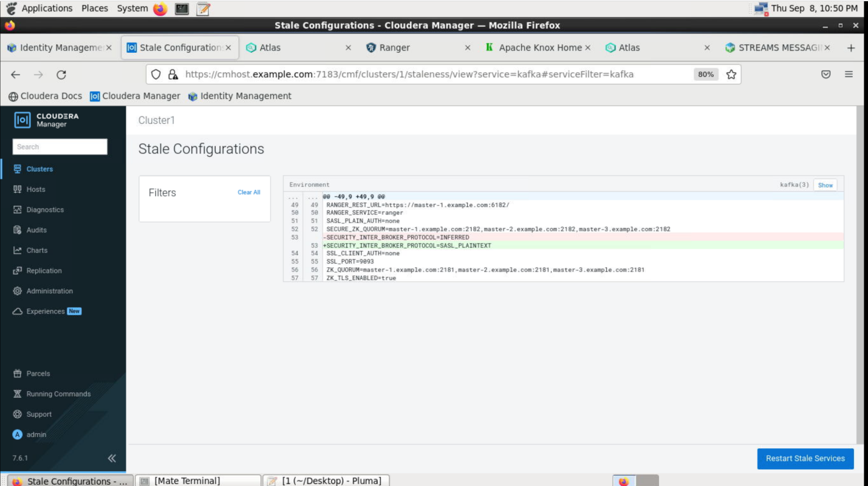The width and height of the screenshot is (868, 486).
Task: Click the Cloudera Docs bookmark
Action: tap(46, 96)
